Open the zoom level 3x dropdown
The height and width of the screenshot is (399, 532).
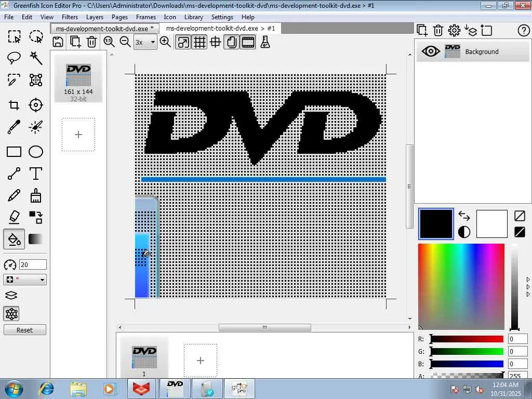pos(145,43)
